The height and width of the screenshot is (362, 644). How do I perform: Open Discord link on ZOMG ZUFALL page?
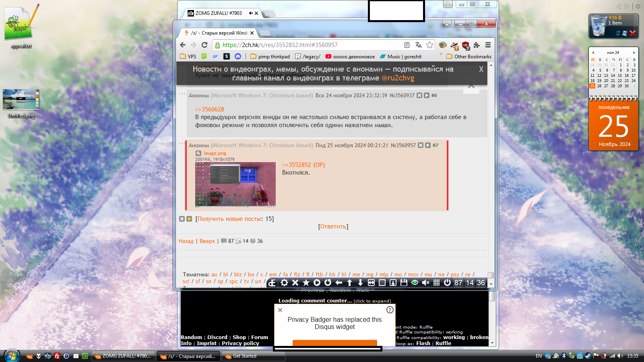(217, 337)
